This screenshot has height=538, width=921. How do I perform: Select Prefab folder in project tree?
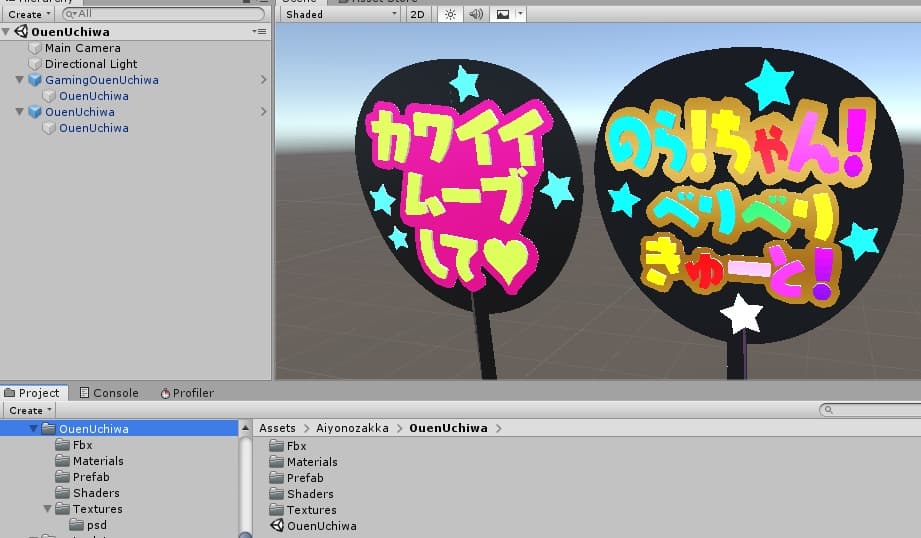[x=83, y=477]
